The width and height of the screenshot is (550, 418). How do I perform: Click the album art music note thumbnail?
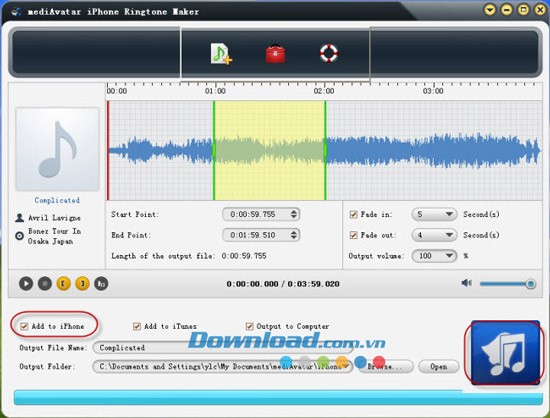(57, 149)
